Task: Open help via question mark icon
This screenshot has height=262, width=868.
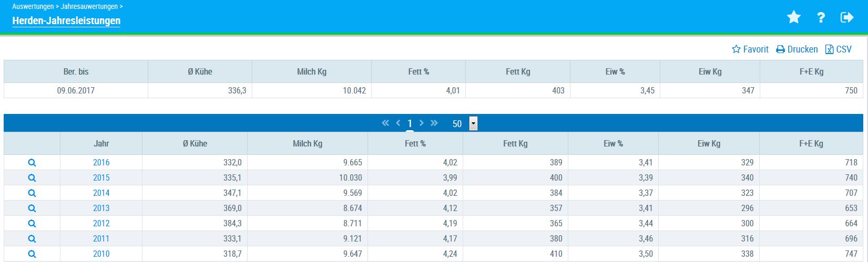Action: coord(821,18)
